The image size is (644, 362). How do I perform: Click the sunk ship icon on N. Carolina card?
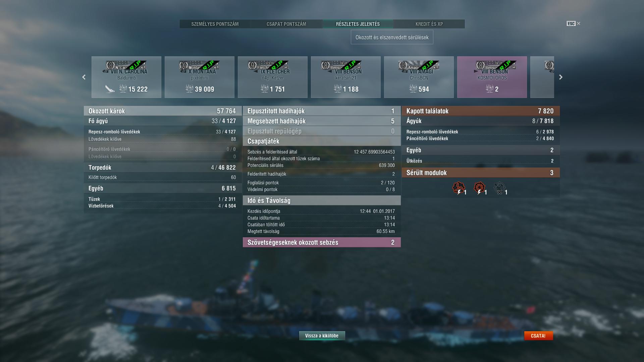coord(110,89)
